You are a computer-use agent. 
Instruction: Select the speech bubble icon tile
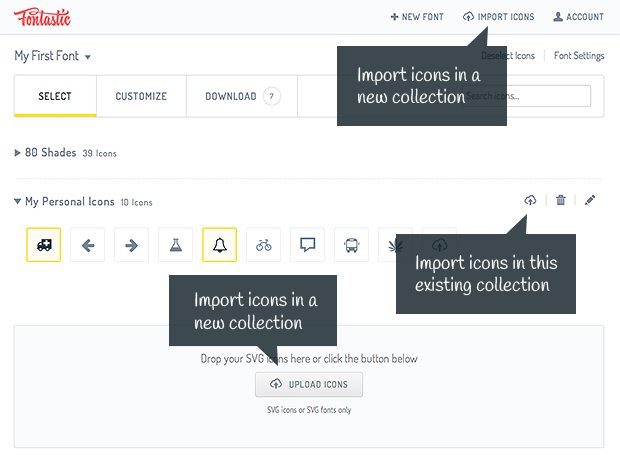(308, 245)
